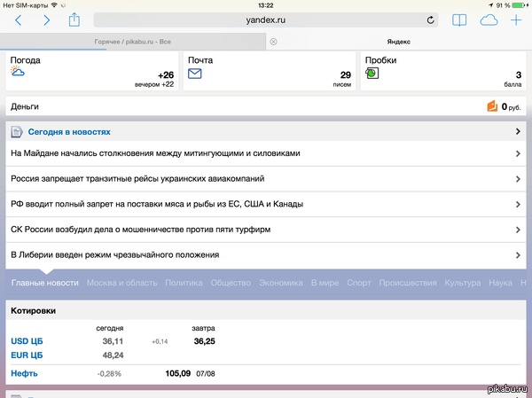
Task: Open the USD ЦБ exchange rate link
Action: pyautogui.click(x=27, y=341)
